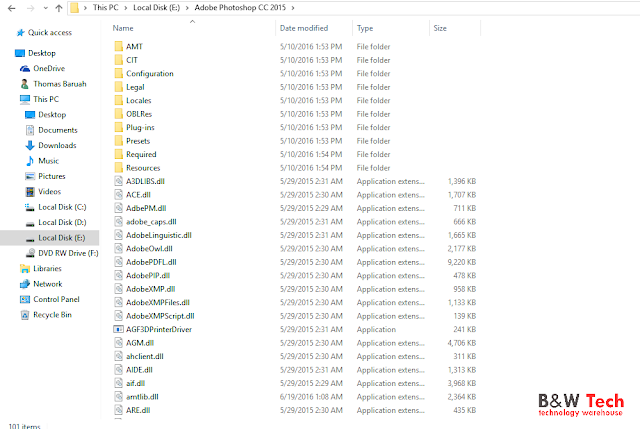The width and height of the screenshot is (640, 429).
Task: Click the Resources folder icon
Action: (x=118, y=167)
